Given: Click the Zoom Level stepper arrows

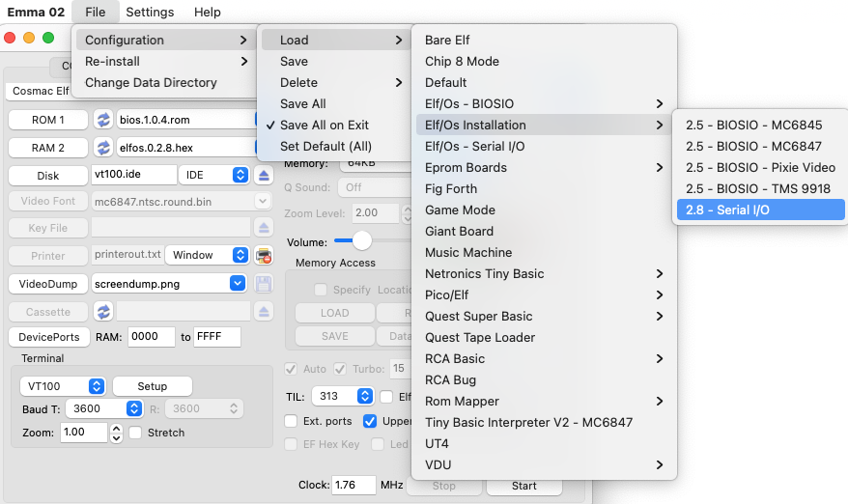Looking at the screenshot, I should (x=407, y=213).
